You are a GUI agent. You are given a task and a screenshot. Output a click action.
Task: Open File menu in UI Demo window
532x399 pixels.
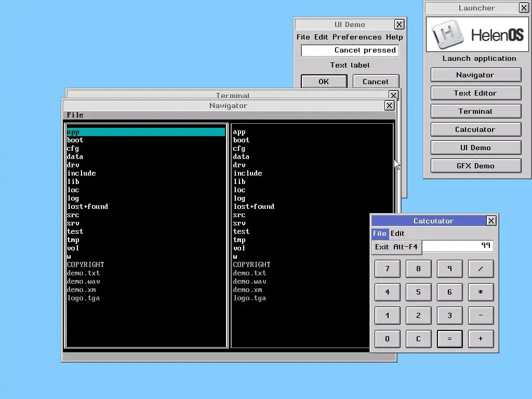click(x=303, y=37)
